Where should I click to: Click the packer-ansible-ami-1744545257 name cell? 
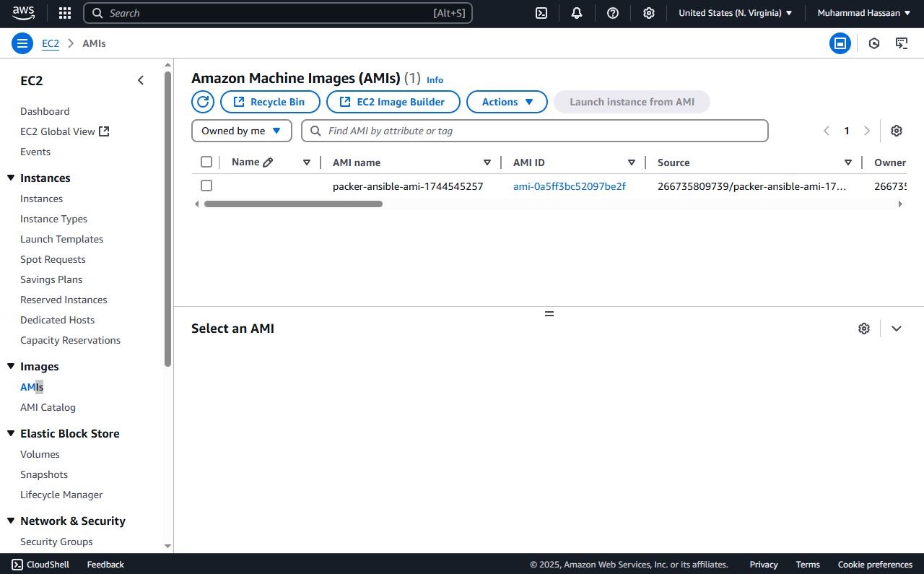coord(408,186)
